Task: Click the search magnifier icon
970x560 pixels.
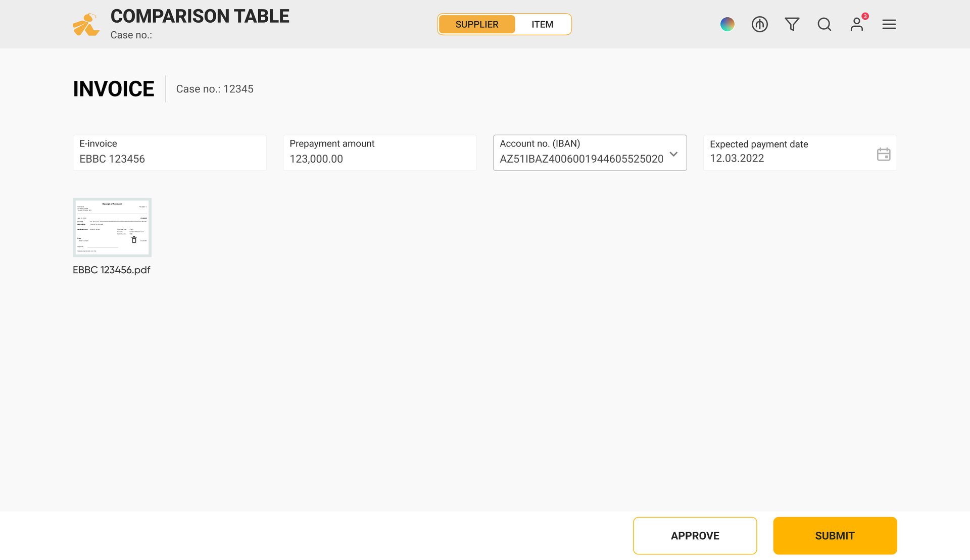Action: pos(824,24)
